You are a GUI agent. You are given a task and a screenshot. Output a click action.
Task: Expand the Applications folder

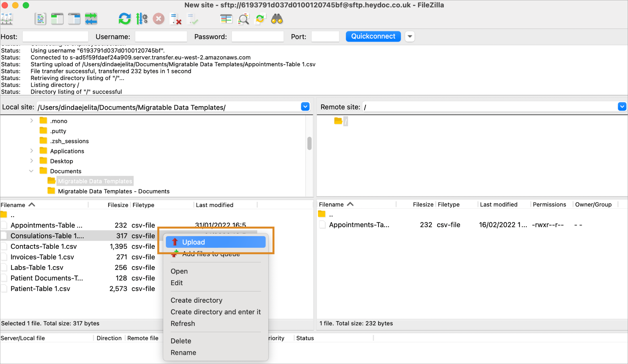[x=32, y=151]
